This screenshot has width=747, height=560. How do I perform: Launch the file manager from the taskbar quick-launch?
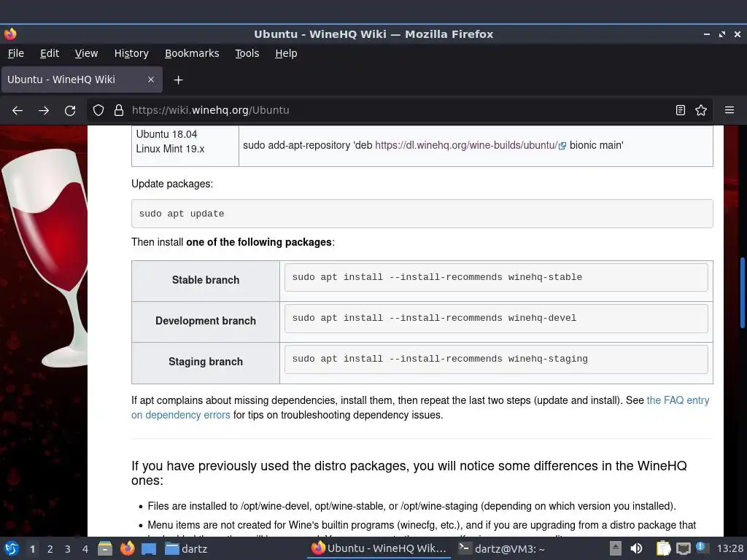pos(105,548)
